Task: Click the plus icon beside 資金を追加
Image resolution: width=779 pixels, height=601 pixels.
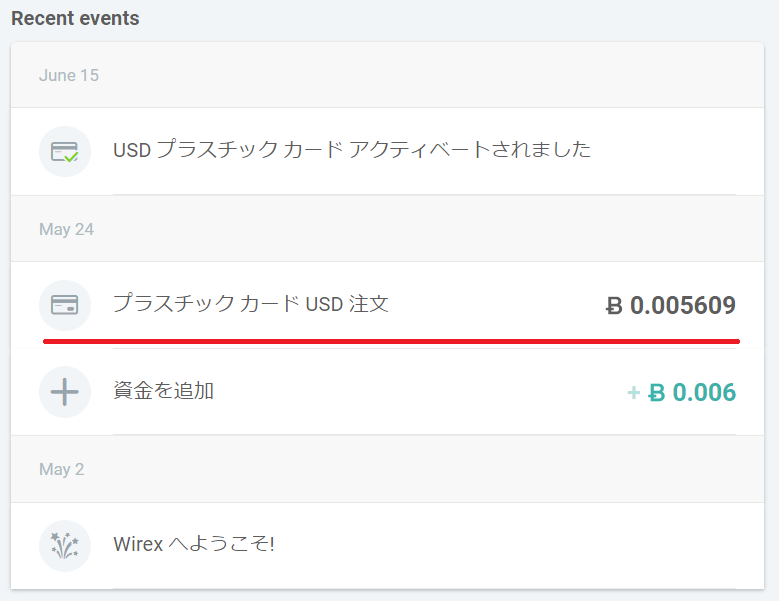Action: [x=65, y=392]
